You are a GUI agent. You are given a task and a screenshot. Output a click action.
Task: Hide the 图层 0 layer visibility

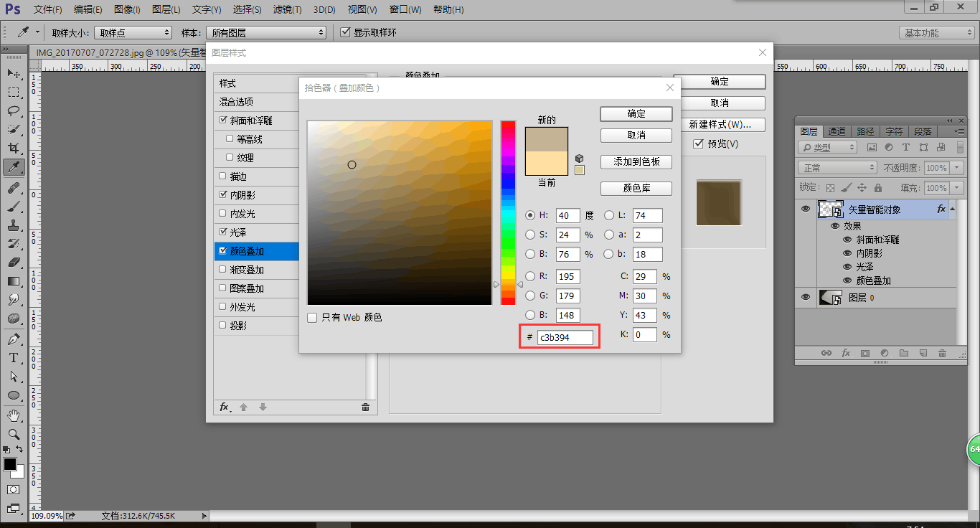(x=806, y=298)
